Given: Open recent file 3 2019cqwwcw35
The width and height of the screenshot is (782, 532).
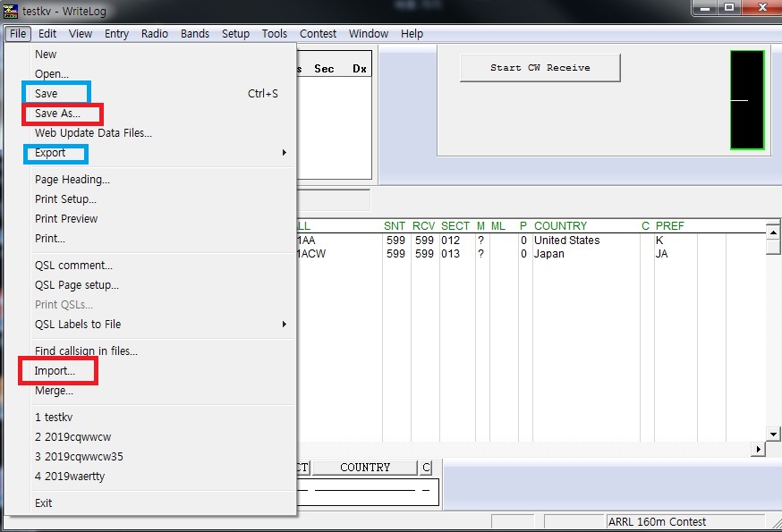Looking at the screenshot, I should (x=149, y=456).
